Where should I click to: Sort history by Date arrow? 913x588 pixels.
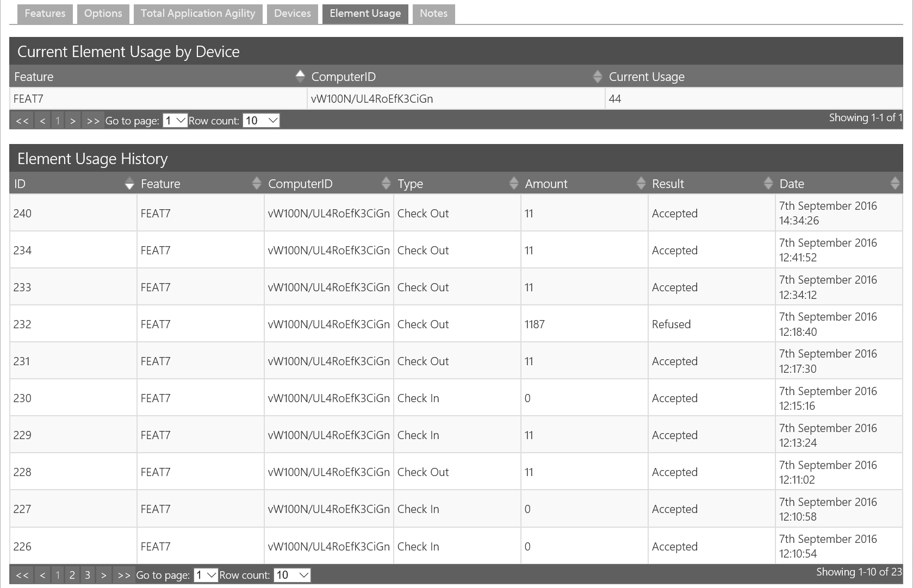click(x=895, y=184)
